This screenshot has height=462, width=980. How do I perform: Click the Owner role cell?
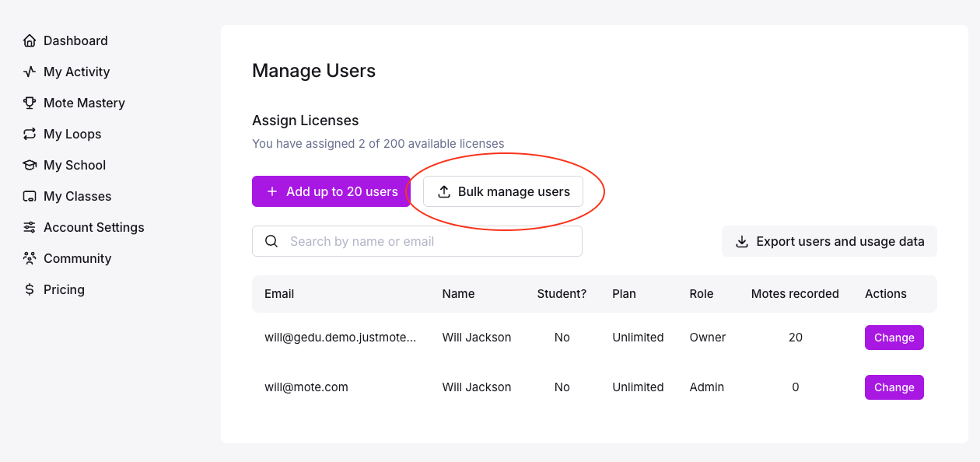coord(708,338)
